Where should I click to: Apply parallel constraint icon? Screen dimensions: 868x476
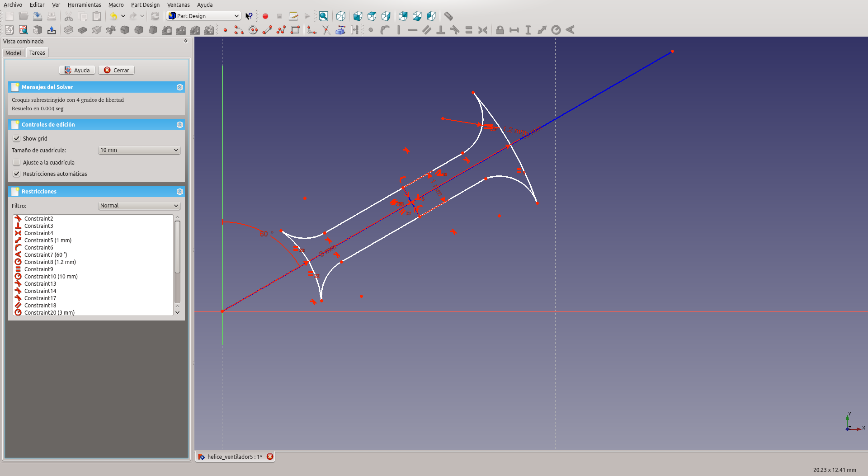(427, 30)
